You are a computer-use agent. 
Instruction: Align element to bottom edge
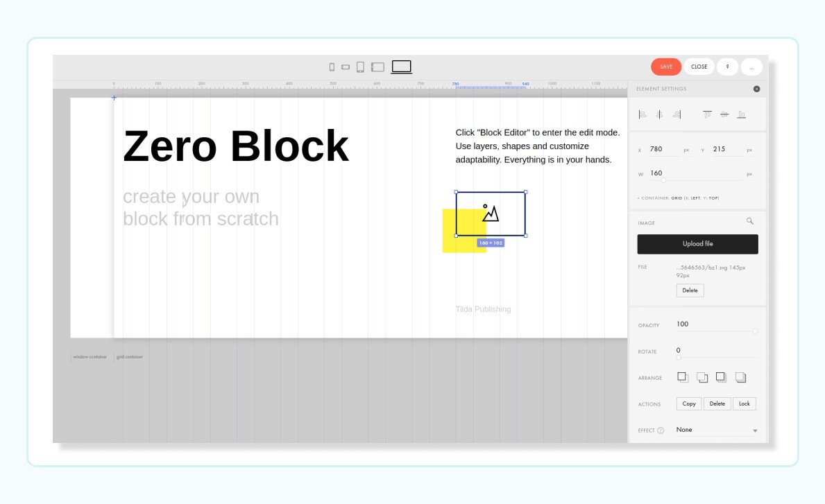click(741, 114)
